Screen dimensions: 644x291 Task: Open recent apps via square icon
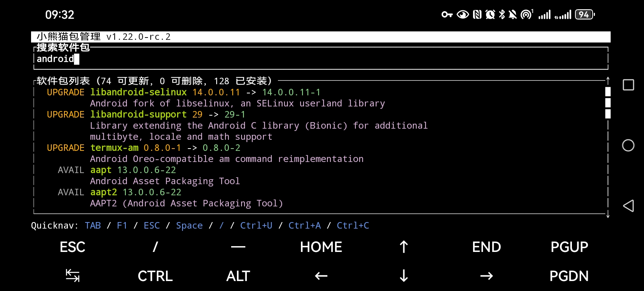pyautogui.click(x=628, y=85)
